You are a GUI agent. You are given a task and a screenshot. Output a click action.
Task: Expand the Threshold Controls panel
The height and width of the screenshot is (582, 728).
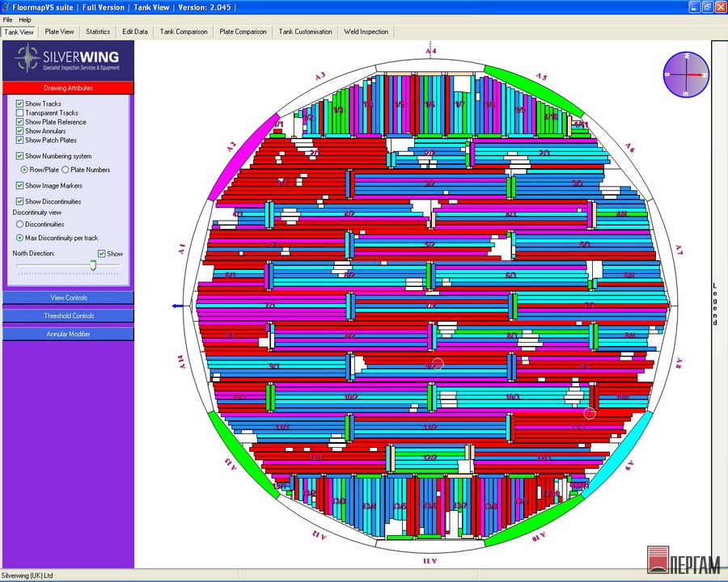68,315
